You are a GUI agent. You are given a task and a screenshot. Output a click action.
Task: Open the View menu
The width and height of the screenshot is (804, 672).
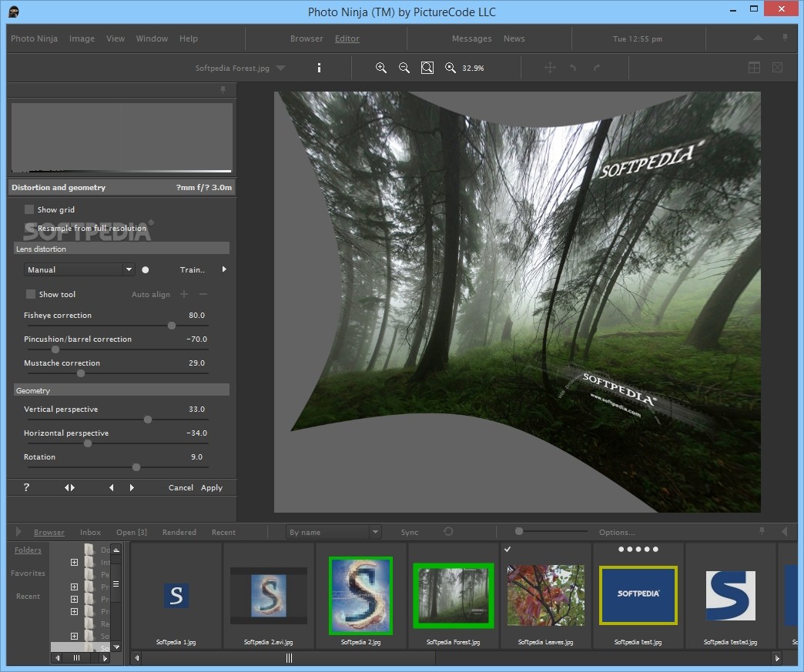click(x=116, y=38)
